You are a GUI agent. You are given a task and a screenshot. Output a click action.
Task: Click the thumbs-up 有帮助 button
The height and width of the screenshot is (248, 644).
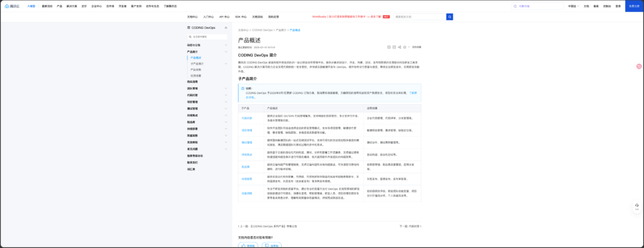248,245
